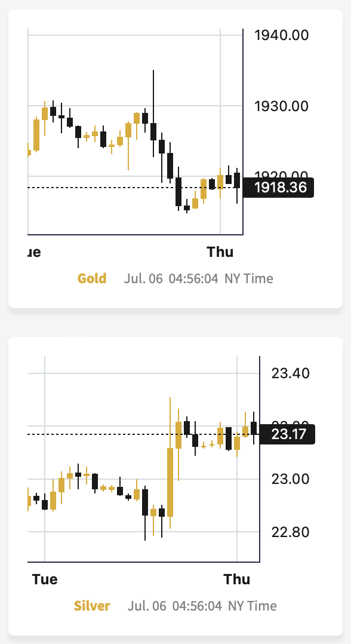Screen dimensions: 351x644
Task: Click the 23.00 silver axis label
Action: coord(290,479)
